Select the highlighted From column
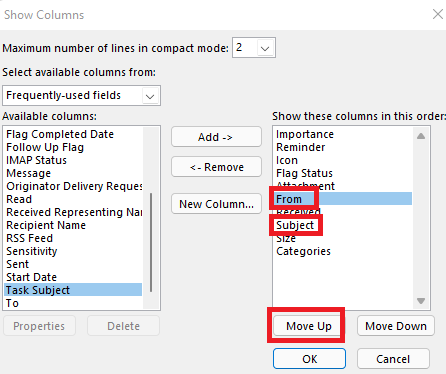This screenshot has height=374, width=446. pyautogui.click(x=343, y=199)
